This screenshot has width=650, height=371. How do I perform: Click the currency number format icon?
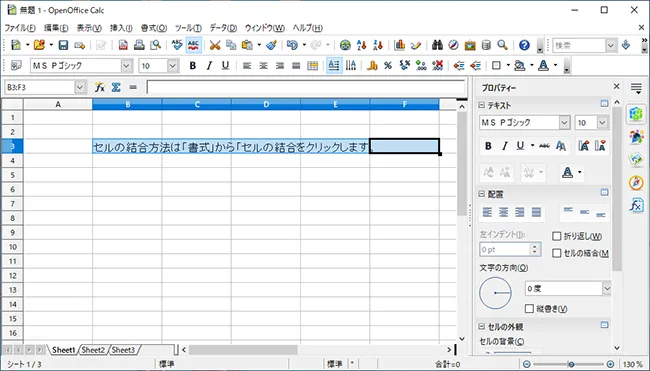(372, 65)
